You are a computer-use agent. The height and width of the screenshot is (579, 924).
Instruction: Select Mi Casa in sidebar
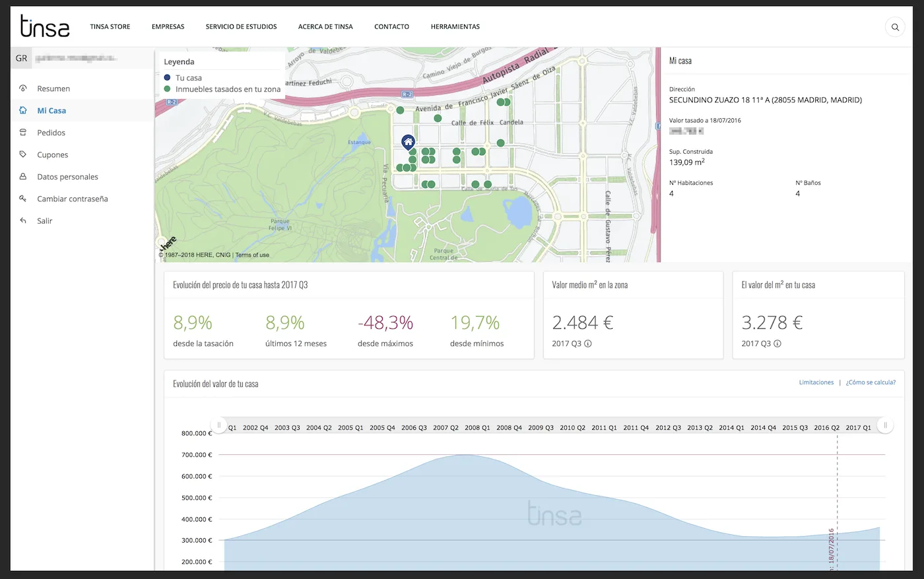(51, 110)
